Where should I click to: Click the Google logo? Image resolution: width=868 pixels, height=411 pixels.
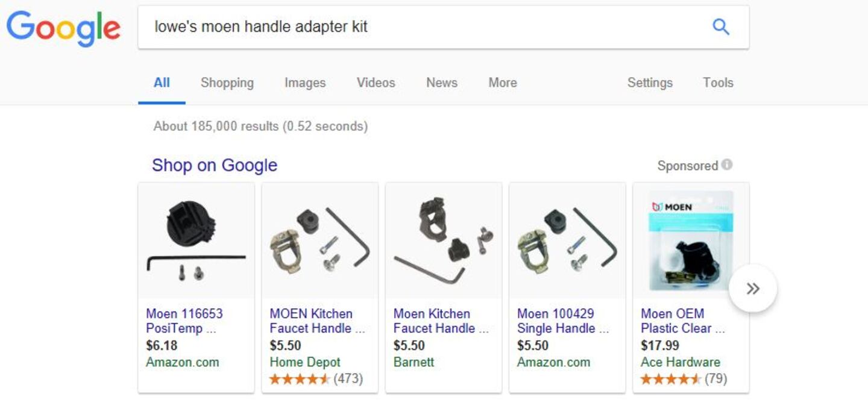point(63,28)
